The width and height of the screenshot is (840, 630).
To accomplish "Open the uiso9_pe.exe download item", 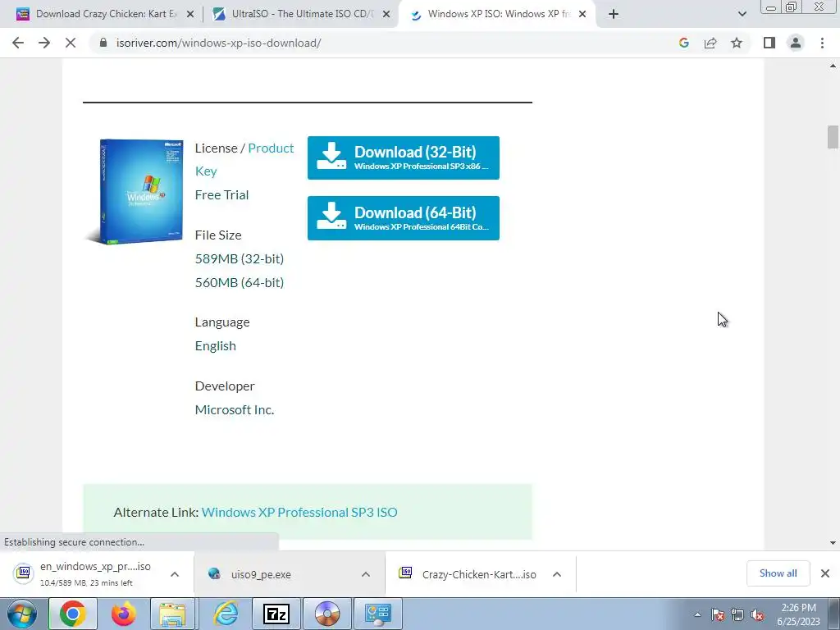I will [x=261, y=574].
